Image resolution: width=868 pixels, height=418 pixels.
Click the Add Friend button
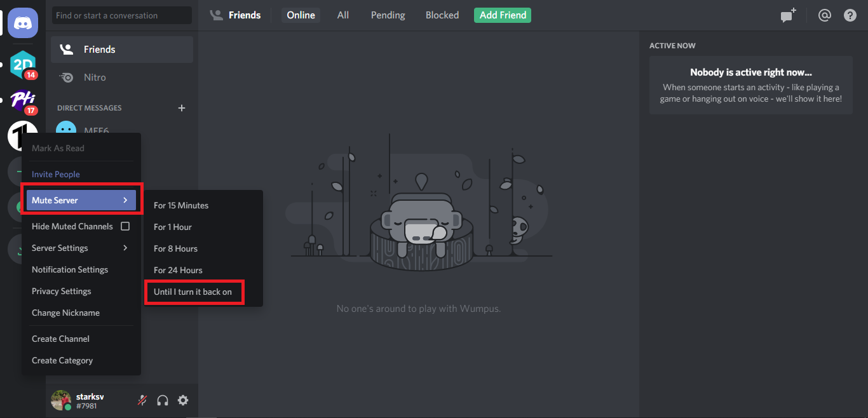point(503,15)
